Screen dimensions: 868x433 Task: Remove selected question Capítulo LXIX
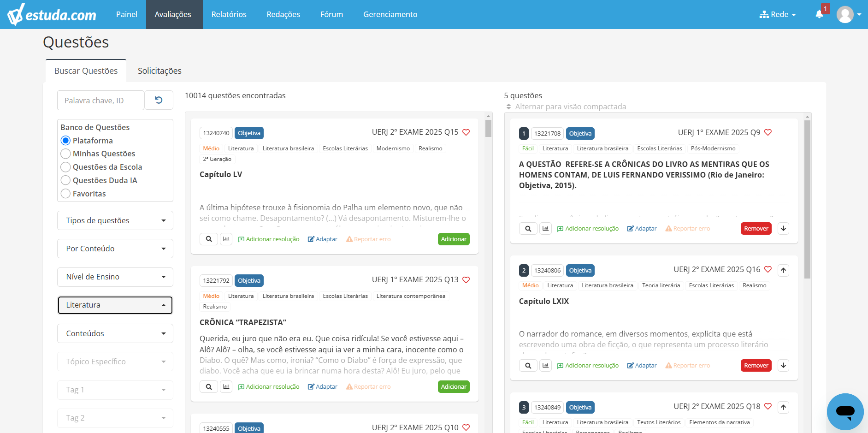756,365
